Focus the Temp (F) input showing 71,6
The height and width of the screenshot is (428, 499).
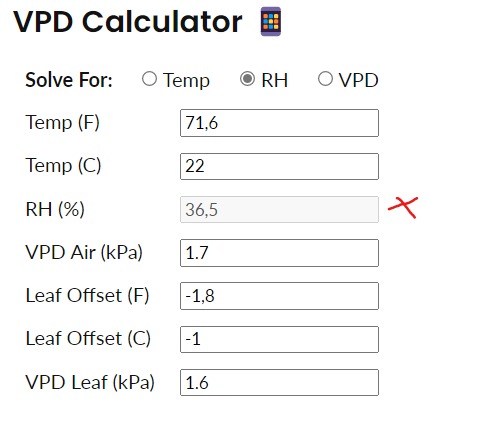pyautogui.click(x=279, y=123)
